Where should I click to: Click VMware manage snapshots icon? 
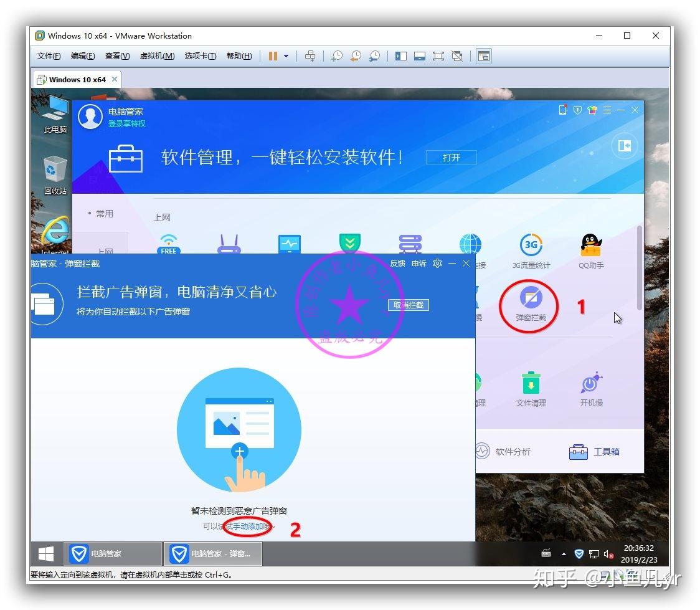(x=374, y=56)
